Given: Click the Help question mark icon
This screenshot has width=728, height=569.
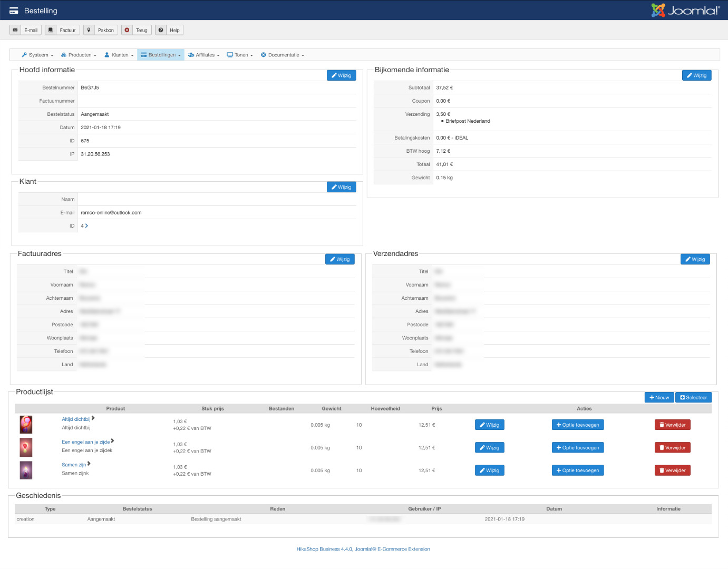Looking at the screenshot, I should pos(161,30).
